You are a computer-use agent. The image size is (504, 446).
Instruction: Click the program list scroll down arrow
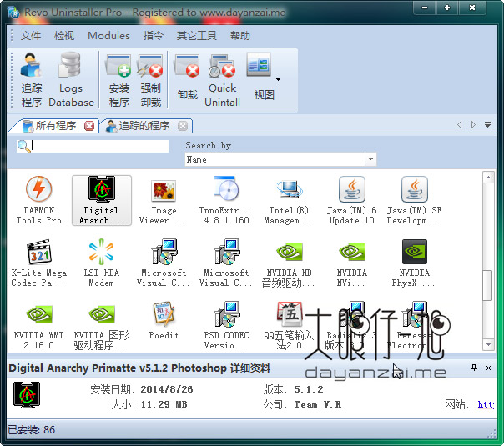488,345
